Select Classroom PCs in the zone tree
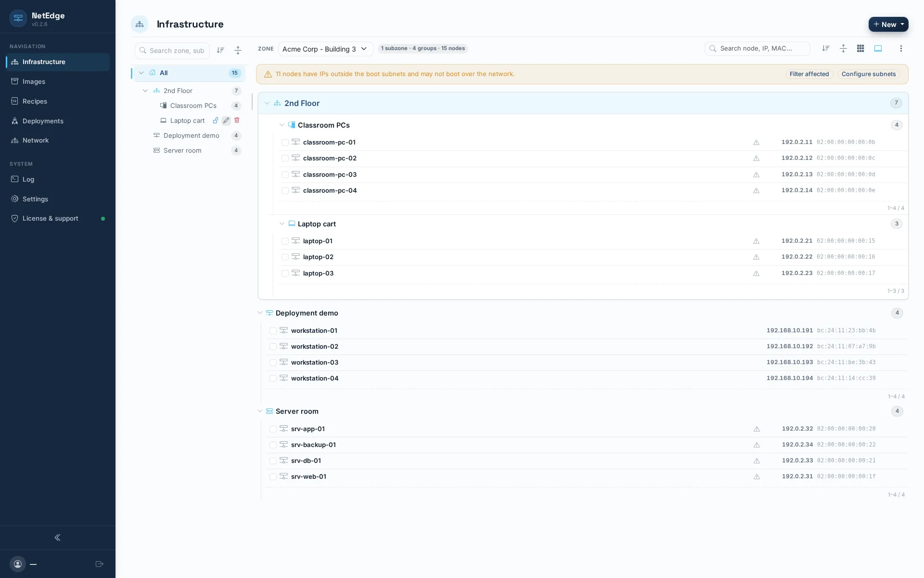The width and height of the screenshot is (924, 578). pos(193,105)
